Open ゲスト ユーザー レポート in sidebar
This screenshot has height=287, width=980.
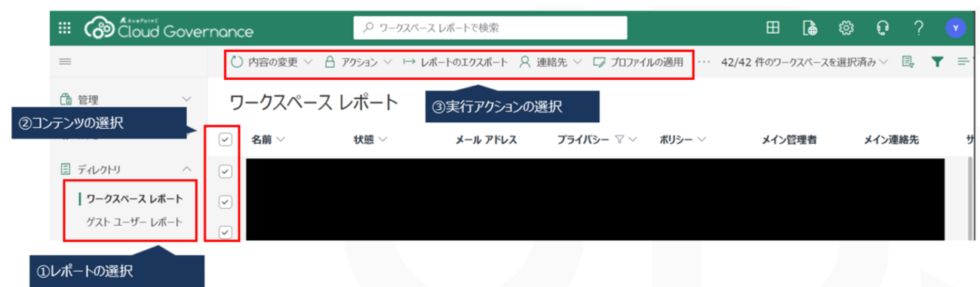pyautogui.click(x=134, y=222)
